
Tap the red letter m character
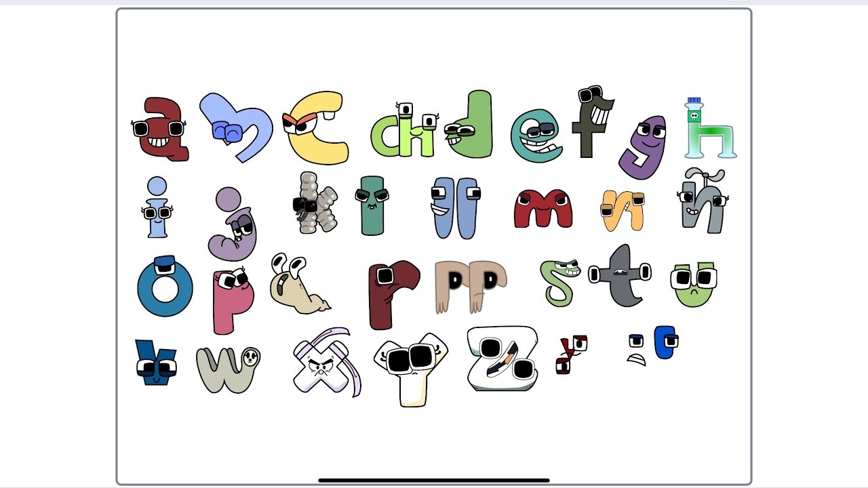pyautogui.click(x=543, y=209)
